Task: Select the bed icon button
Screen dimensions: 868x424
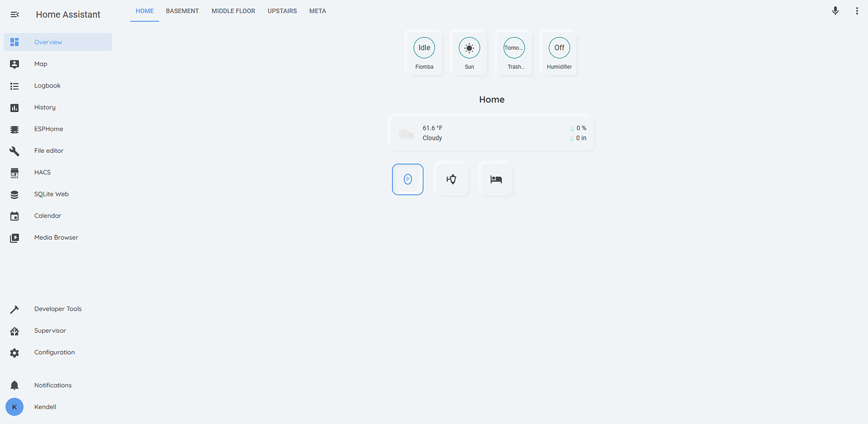Action: (496, 179)
